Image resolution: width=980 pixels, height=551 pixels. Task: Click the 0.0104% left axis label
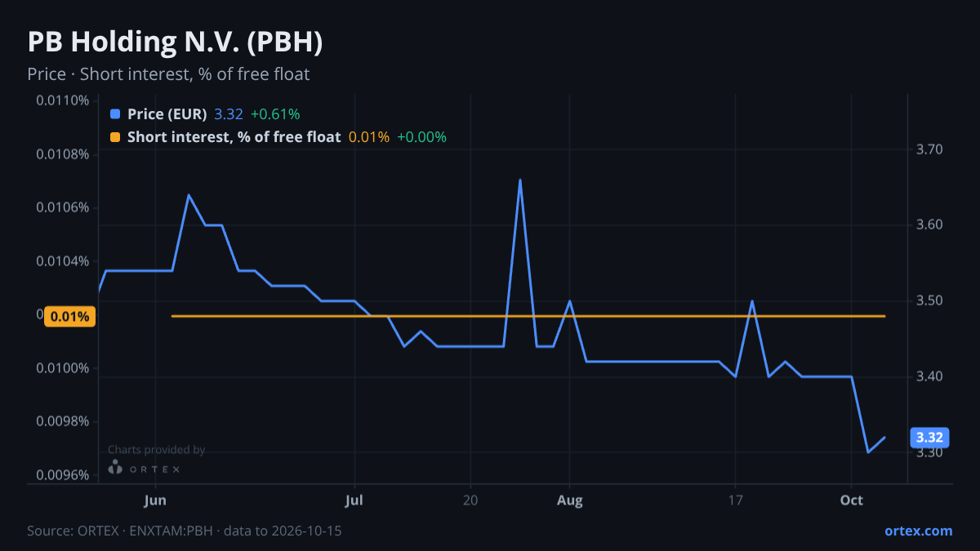click(x=63, y=261)
